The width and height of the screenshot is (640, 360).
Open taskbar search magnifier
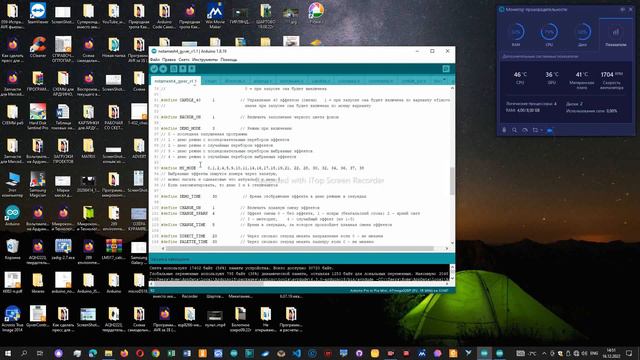24,353
